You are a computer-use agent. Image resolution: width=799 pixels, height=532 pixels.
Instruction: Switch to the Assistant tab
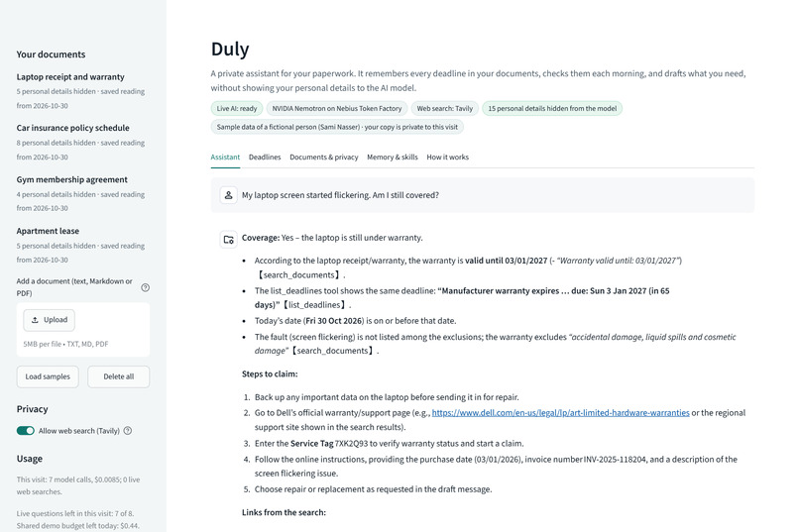coord(225,157)
